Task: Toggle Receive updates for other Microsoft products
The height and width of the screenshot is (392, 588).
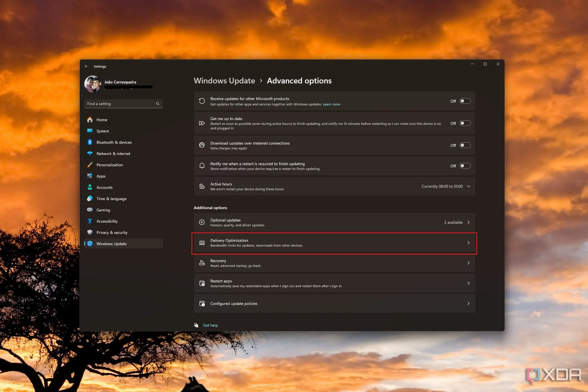Action: point(464,101)
